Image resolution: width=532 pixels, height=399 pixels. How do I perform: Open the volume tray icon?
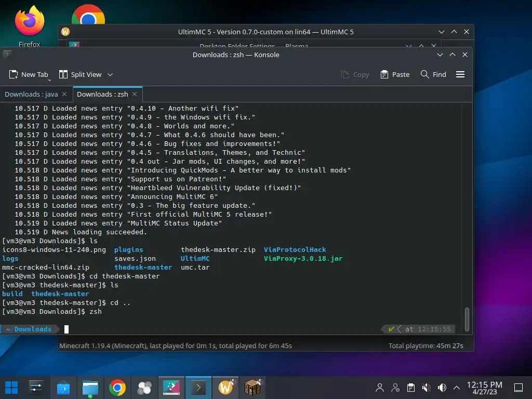[442, 388]
